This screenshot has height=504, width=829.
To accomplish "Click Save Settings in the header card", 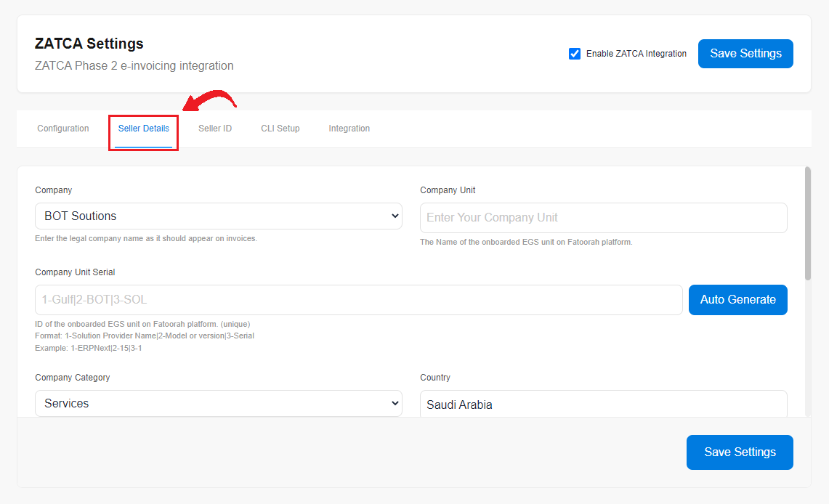I will point(745,54).
